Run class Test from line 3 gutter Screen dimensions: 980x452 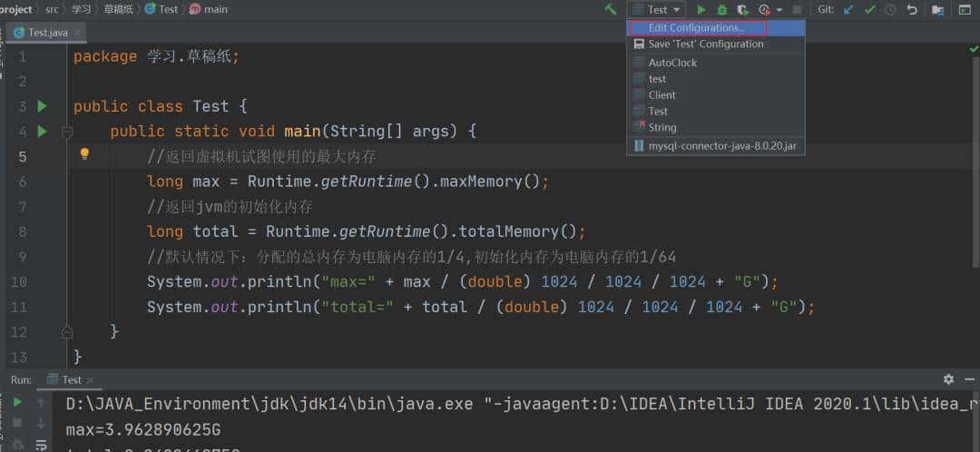42,106
